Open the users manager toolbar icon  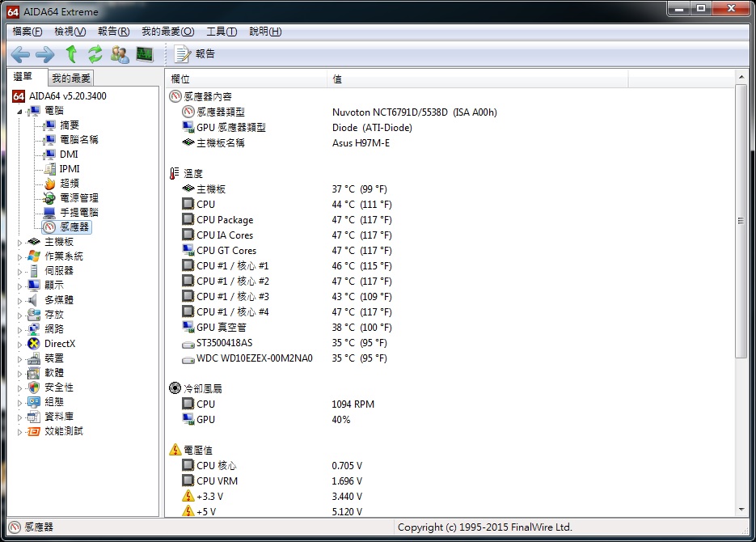(120, 54)
